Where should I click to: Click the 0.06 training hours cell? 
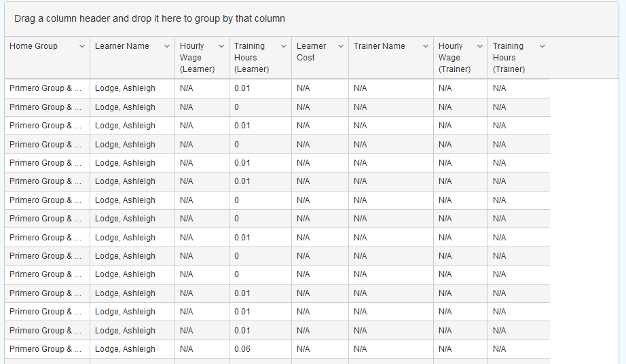pos(242,349)
